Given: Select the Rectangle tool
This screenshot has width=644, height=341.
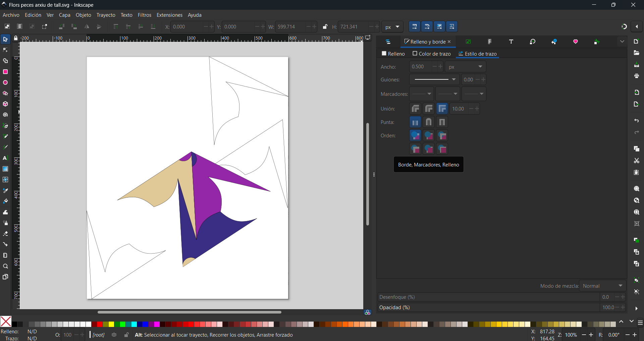Looking at the screenshot, I should coord(5,72).
